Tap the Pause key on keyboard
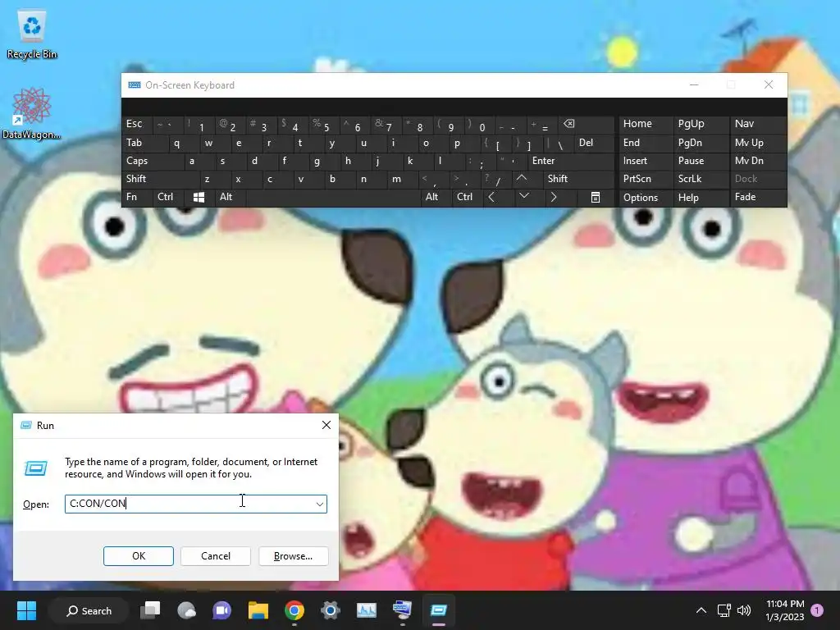This screenshot has width=840, height=630. 700,161
